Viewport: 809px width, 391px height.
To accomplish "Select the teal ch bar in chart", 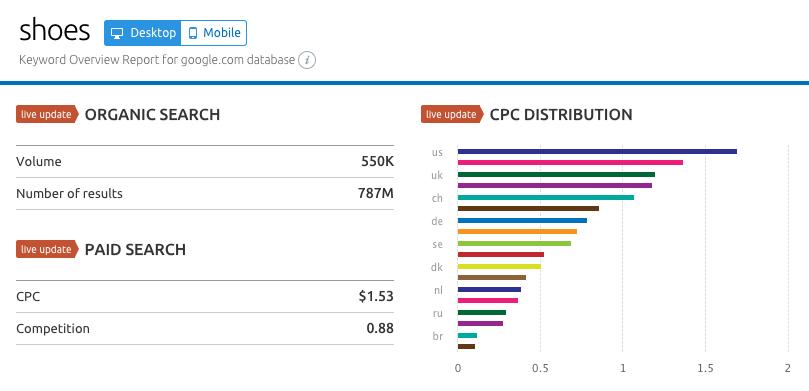I will pos(546,198).
